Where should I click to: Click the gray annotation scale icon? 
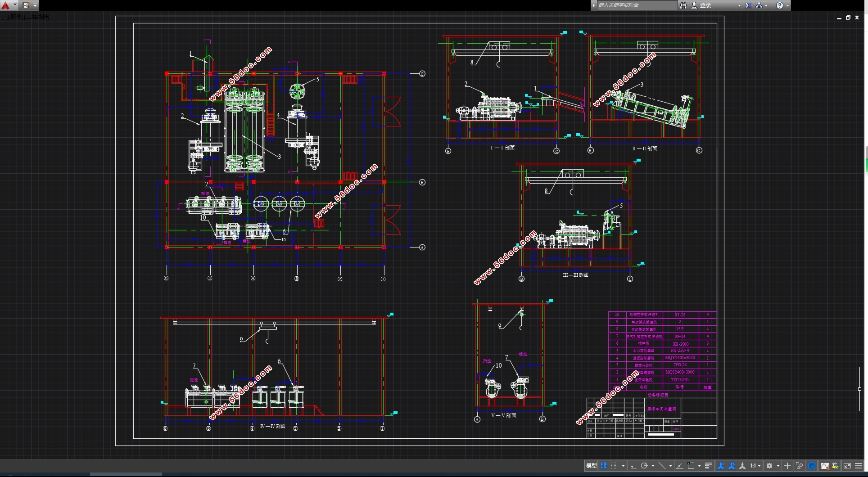pos(742,466)
